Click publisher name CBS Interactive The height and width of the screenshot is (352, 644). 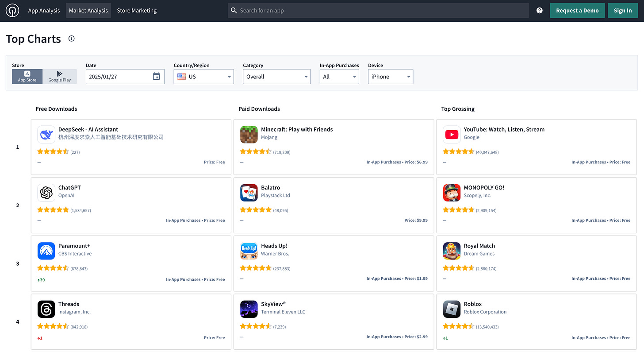coord(75,254)
